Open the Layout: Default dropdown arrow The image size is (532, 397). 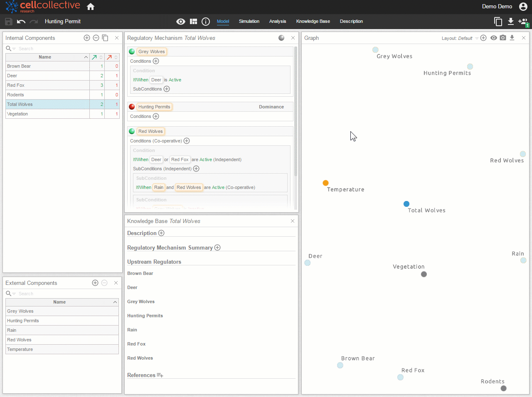coord(477,38)
